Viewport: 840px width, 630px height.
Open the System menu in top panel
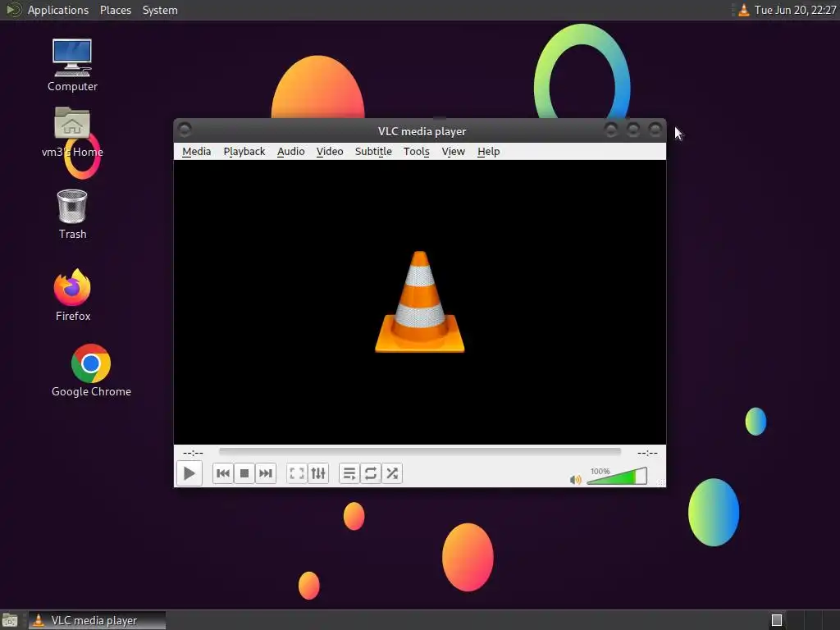pyautogui.click(x=160, y=10)
